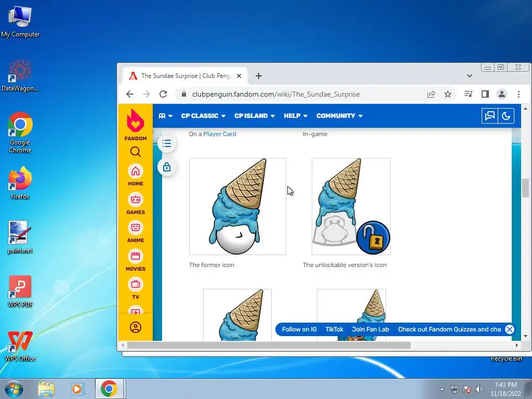
Task: Expand the CP CLASSIC menu
Action: click(203, 116)
